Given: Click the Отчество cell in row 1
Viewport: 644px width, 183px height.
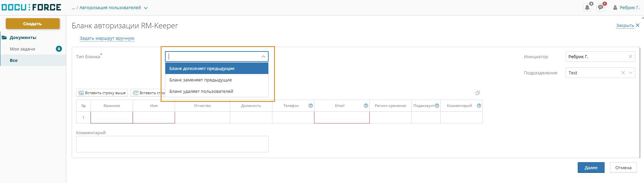Looking at the screenshot, I should point(202,117).
